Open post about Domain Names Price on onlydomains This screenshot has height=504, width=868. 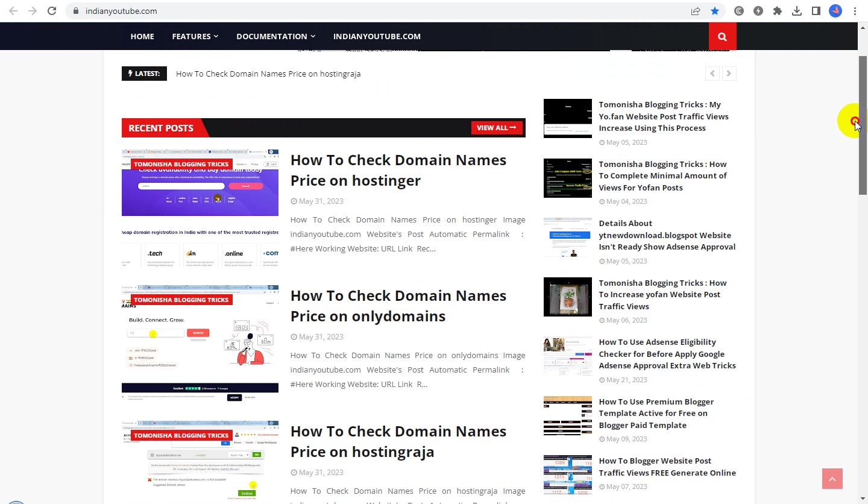point(398,306)
